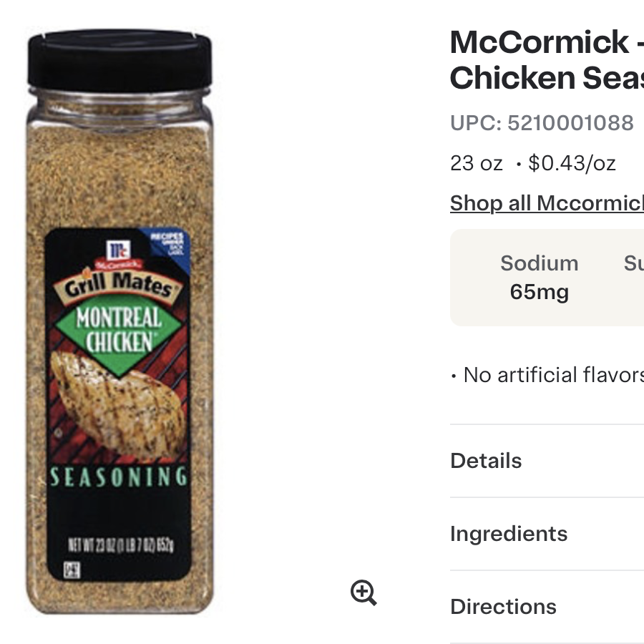
Task: Click the Sugar nutrition column
Action: pyautogui.click(x=633, y=278)
